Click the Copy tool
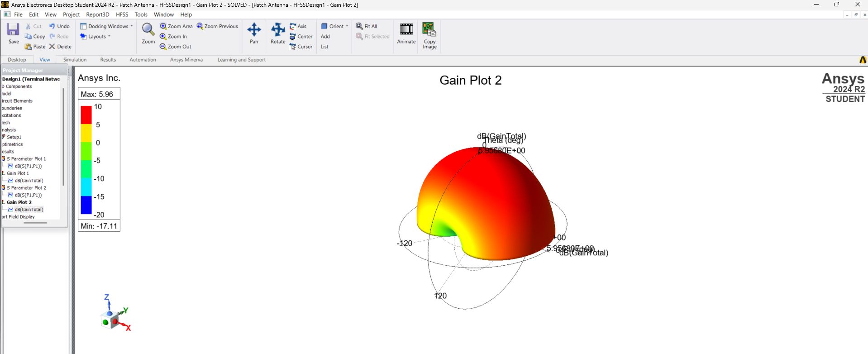The width and height of the screenshot is (868, 354). click(35, 37)
